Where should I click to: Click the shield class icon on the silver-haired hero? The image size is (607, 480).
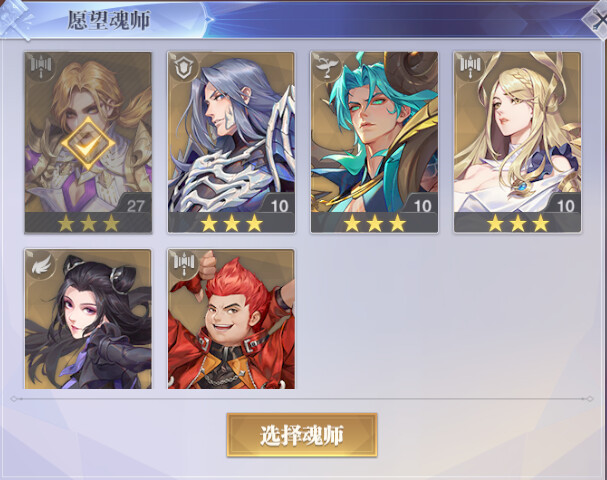pyautogui.click(x=183, y=67)
